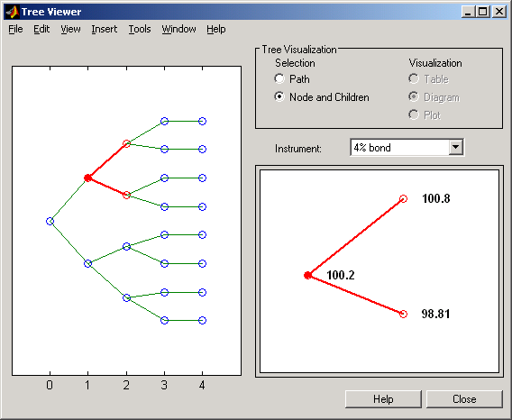Select the lower blue node at time 1

click(87, 263)
